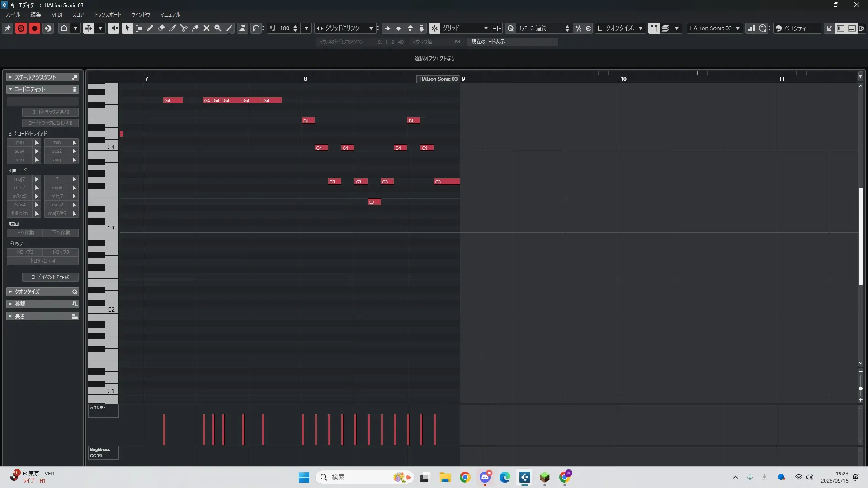Toggle the Record in Editor button

click(34, 28)
